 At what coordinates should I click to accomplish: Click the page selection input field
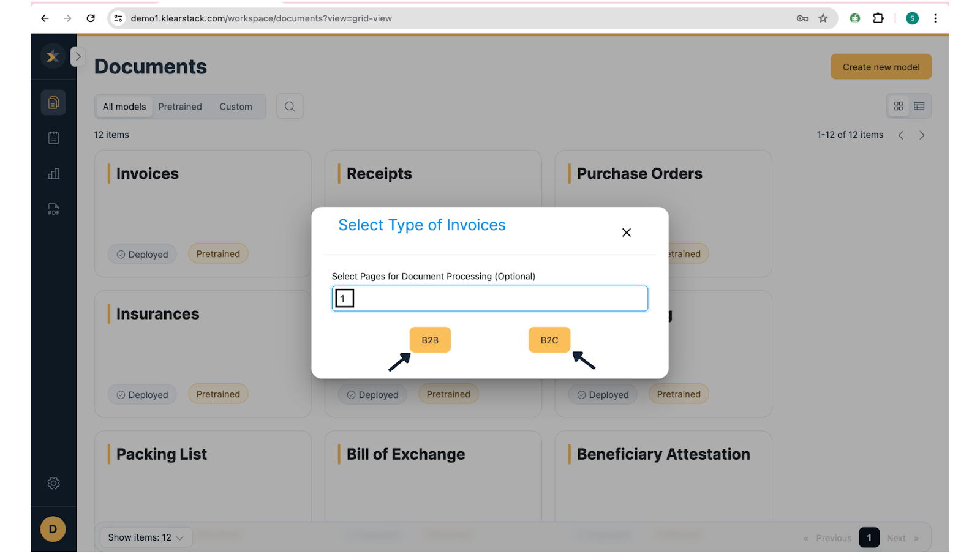489,299
